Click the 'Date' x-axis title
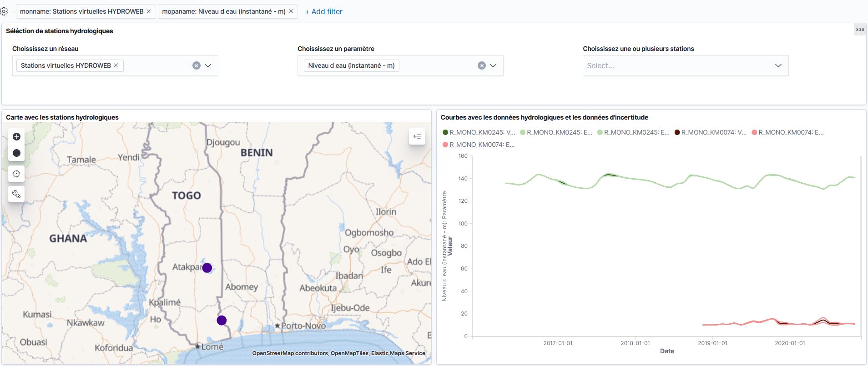 coord(667,351)
